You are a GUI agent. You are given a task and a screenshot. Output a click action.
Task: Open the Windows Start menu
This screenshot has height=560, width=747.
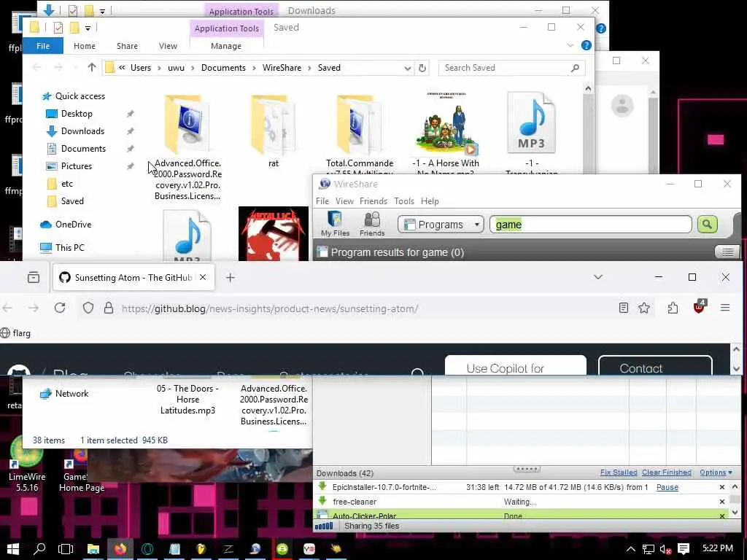pos(13,548)
